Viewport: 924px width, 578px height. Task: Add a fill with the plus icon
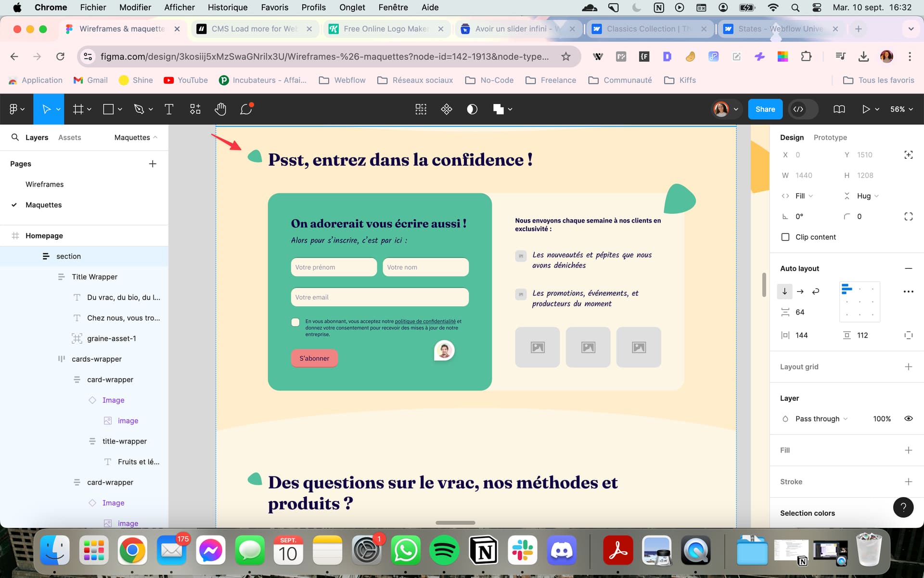point(908,450)
